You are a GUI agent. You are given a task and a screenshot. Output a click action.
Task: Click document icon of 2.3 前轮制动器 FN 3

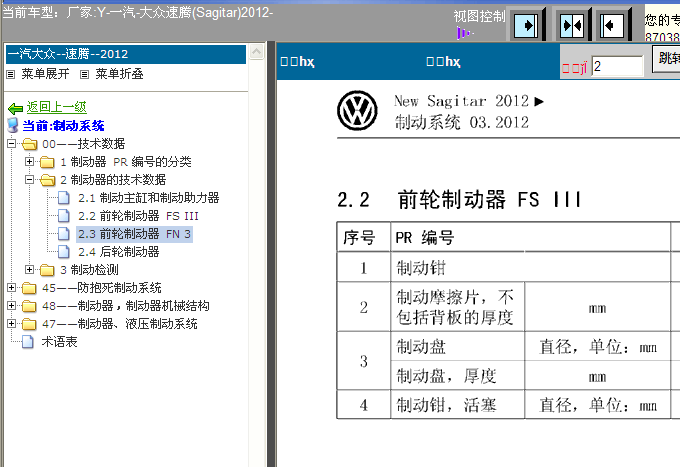point(64,234)
